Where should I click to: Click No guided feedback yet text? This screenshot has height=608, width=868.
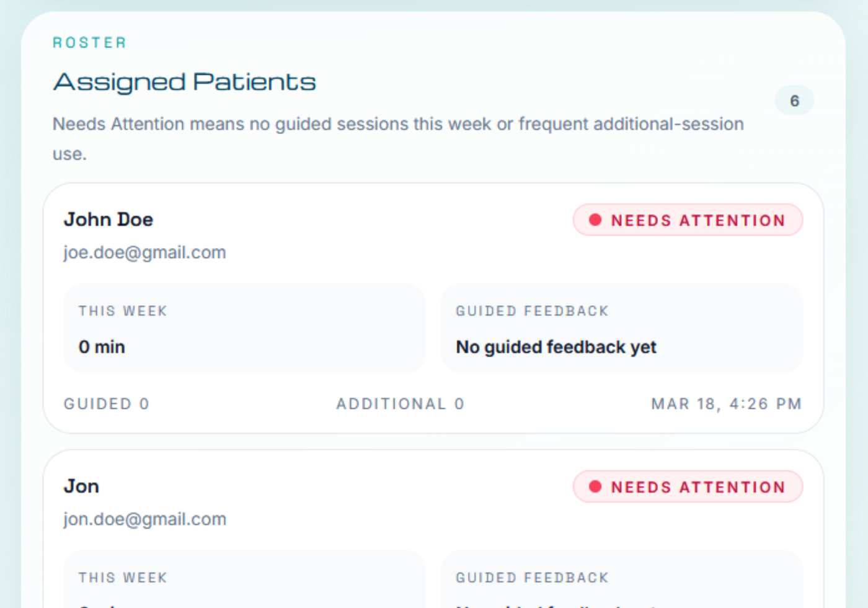556,347
